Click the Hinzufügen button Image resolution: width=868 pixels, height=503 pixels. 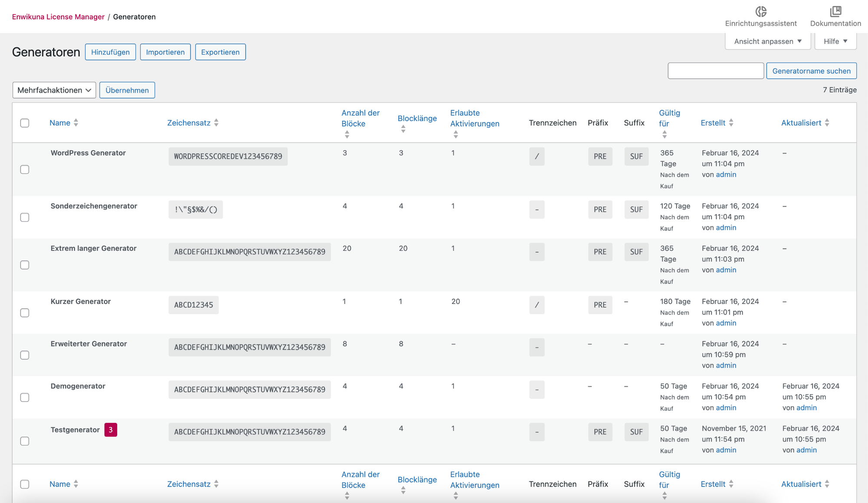pos(110,52)
